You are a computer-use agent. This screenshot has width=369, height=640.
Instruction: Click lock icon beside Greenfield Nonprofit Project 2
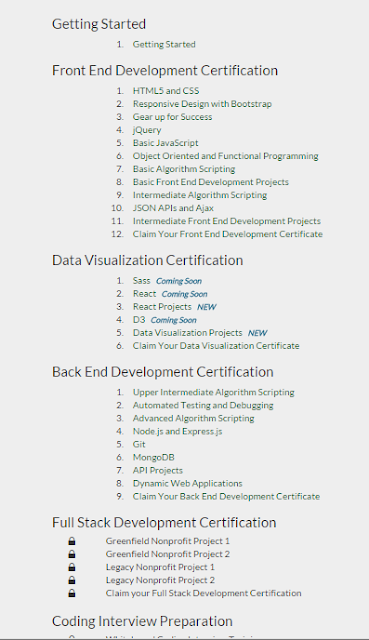click(x=72, y=554)
